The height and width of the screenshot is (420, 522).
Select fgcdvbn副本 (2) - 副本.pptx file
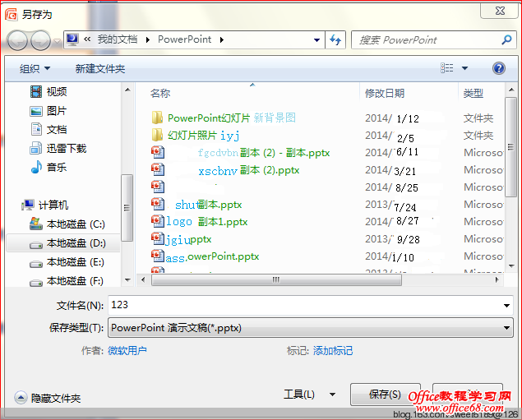(x=240, y=152)
